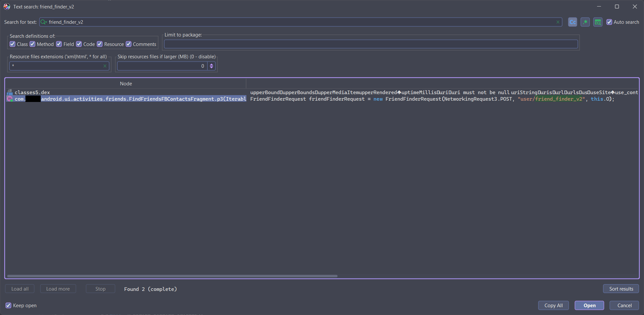The height and width of the screenshot is (315, 644).
Task: Click the upperBound code text of classes5.dex
Action: coord(265,93)
